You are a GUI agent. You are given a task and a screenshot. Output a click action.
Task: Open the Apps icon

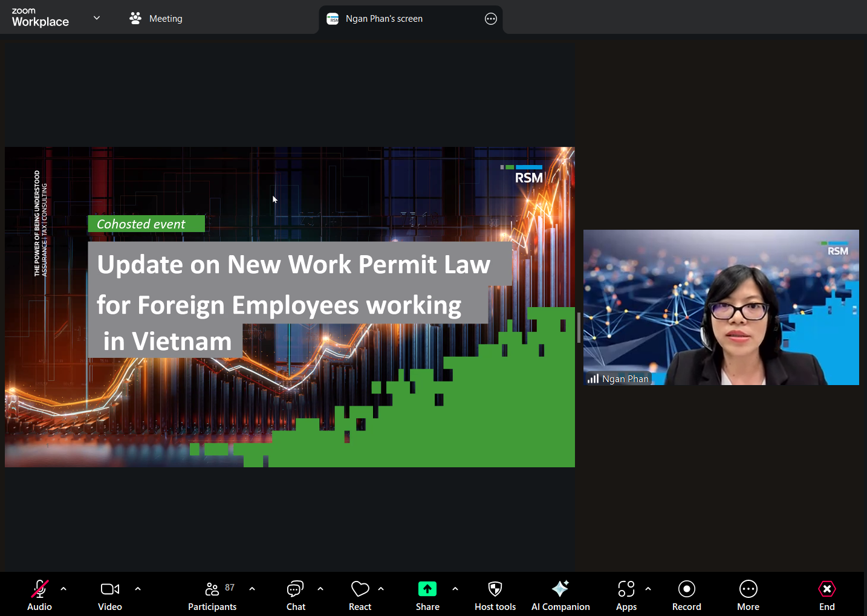(626, 595)
